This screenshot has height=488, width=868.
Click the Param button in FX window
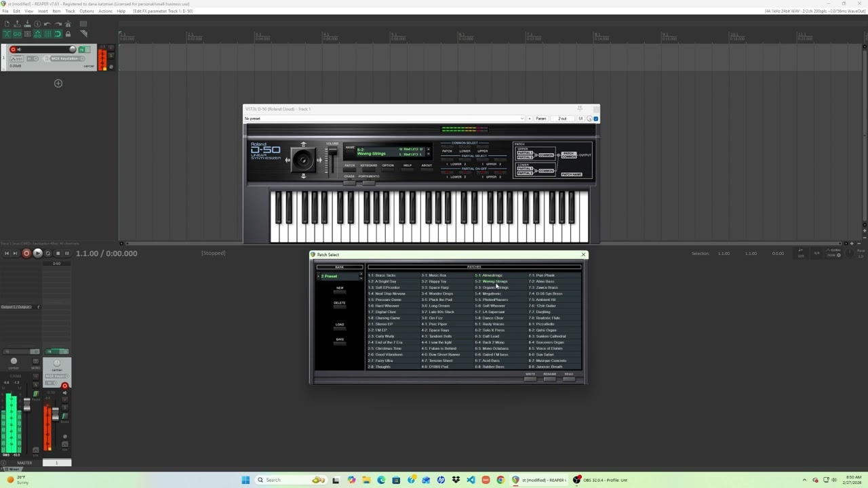541,119
